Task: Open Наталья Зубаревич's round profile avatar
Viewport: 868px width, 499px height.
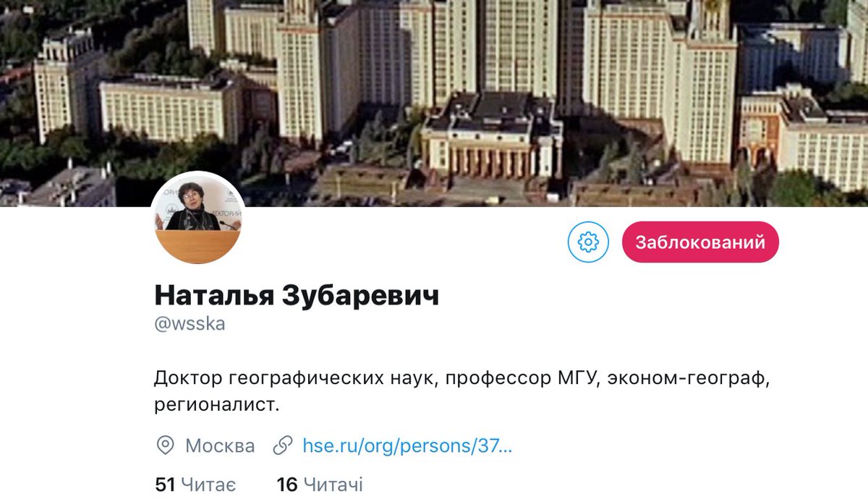Action: [198, 218]
